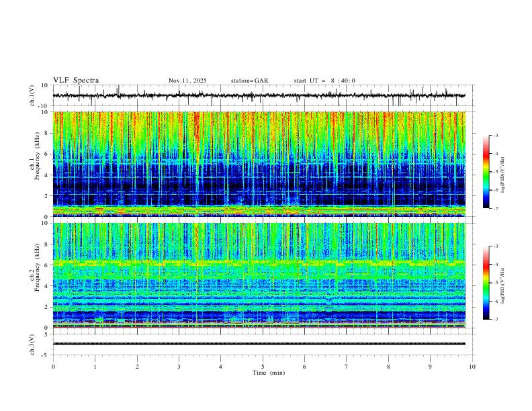
Task: Click the "-7" tick on the lower colorbar
Action: 495,320
